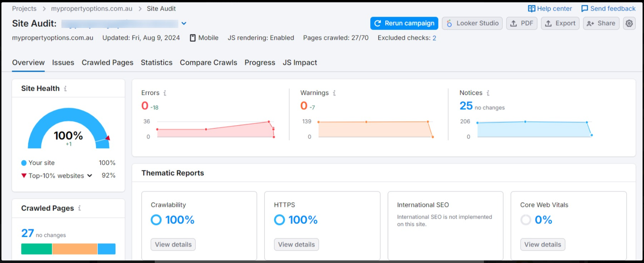Click the blue Your site dot
Screen dimensions: 644x263
coord(24,163)
